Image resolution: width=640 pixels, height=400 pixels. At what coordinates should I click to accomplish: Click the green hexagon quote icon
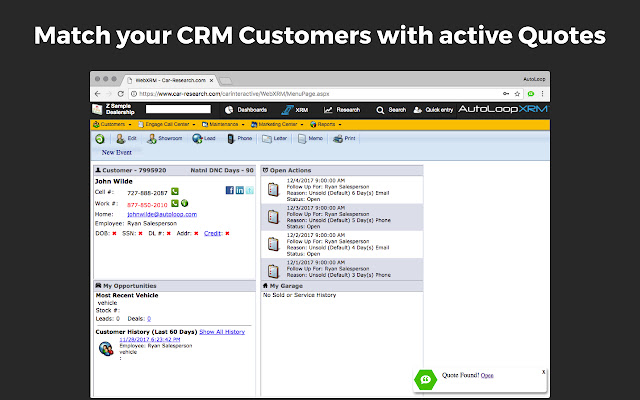pyautogui.click(x=425, y=379)
